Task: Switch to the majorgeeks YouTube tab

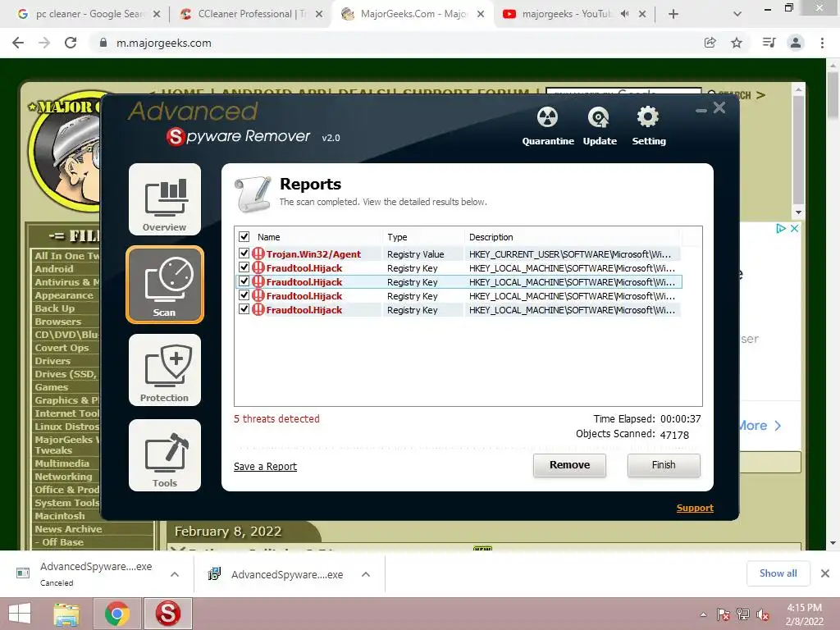Action: point(573,14)
